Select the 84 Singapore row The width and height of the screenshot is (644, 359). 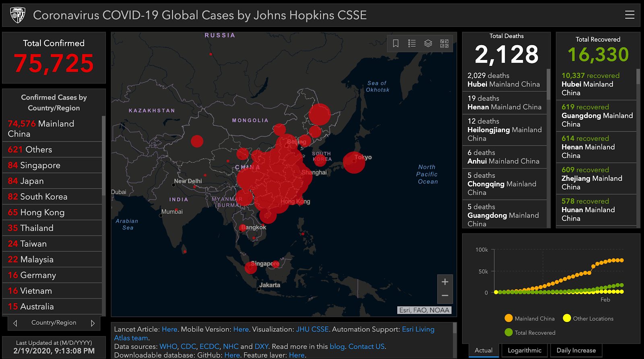(52, 165)
